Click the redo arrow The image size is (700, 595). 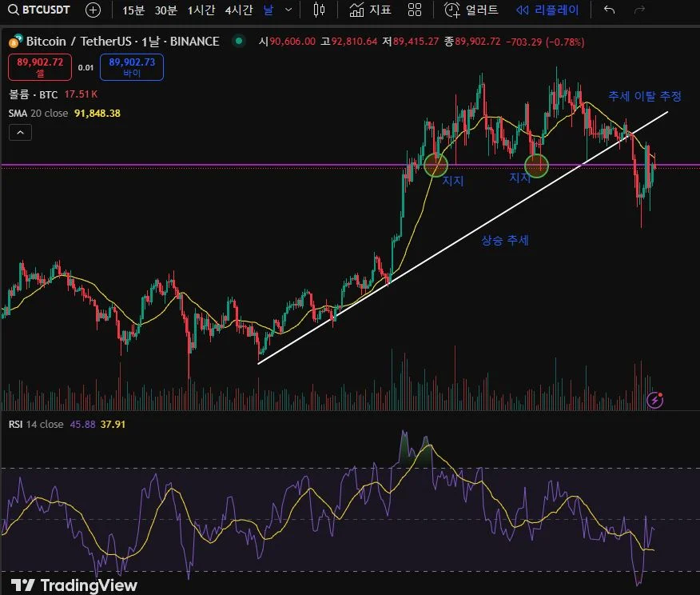click(x=640, y=10)
